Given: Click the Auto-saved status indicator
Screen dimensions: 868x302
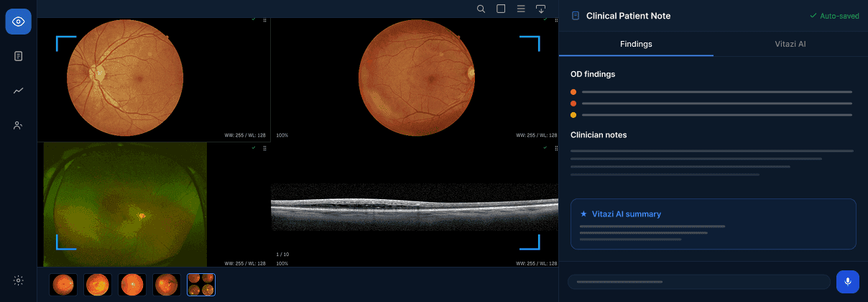Looking at the screenshot, I should pyautogui.click(x=834, y=16).
